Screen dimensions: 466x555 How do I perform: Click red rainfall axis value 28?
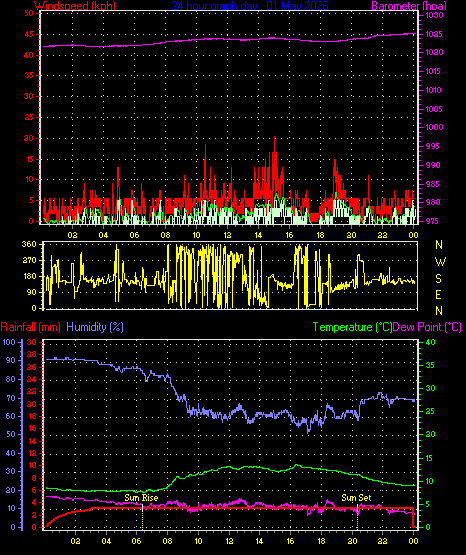[x=31, y=355]
